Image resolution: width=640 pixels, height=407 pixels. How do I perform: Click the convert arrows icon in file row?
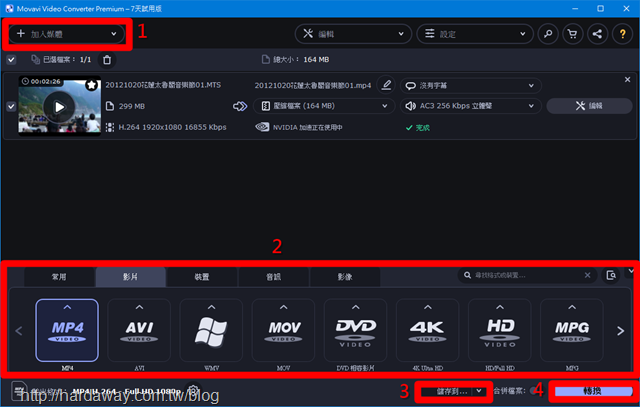click(240, 107)
